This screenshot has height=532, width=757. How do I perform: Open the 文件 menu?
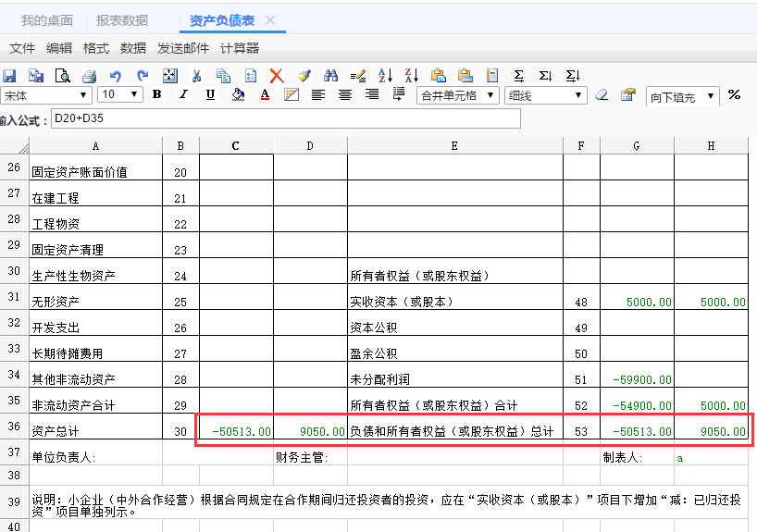pyautogui.click(x=22, y=48)
